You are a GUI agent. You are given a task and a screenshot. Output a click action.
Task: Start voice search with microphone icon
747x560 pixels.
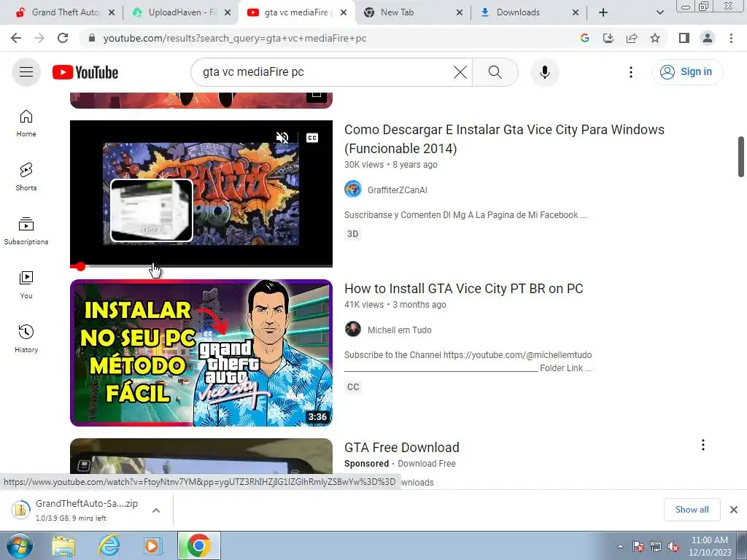(544, 72)
